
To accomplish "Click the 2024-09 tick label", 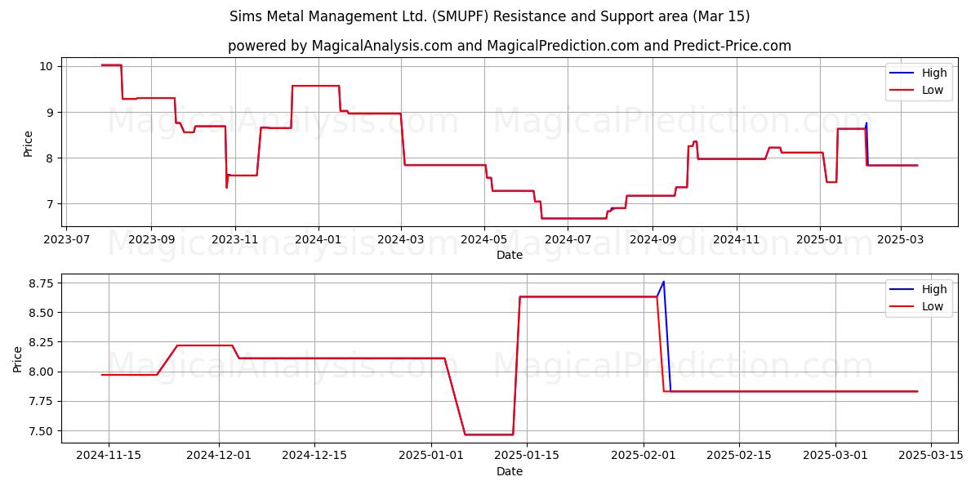I will (653, 240).
